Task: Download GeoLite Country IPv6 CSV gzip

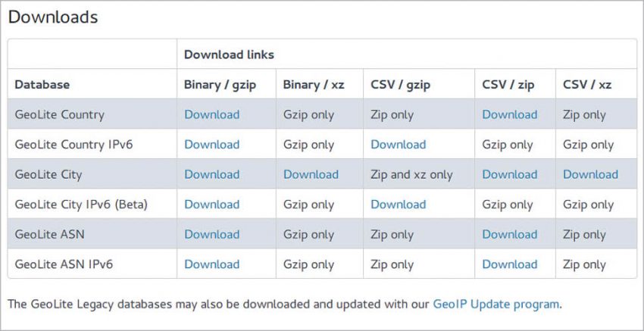Action: (x=398, y=145)
